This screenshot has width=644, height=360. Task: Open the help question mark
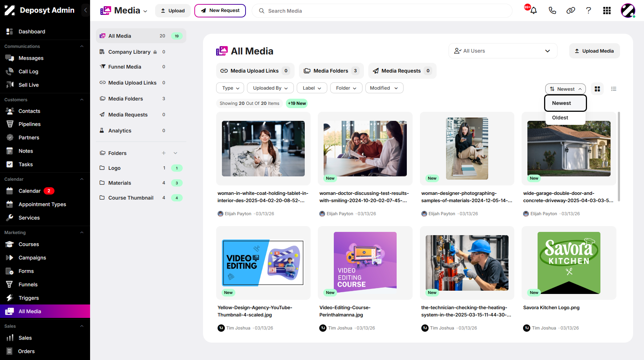[588, 11]
